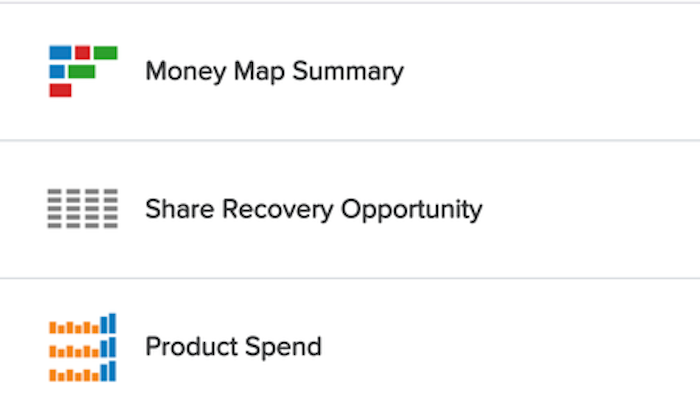Image resolution: width=700 pixels, height=394 pixels.
Task: Select the Share Recovery Opportunity list row
Action: [x=350, y=209]
